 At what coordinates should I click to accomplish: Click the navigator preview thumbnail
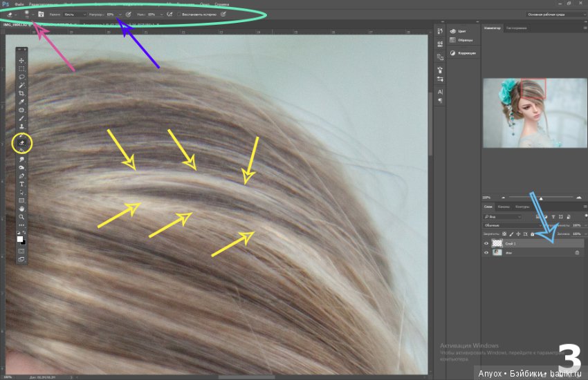(534, 113)
